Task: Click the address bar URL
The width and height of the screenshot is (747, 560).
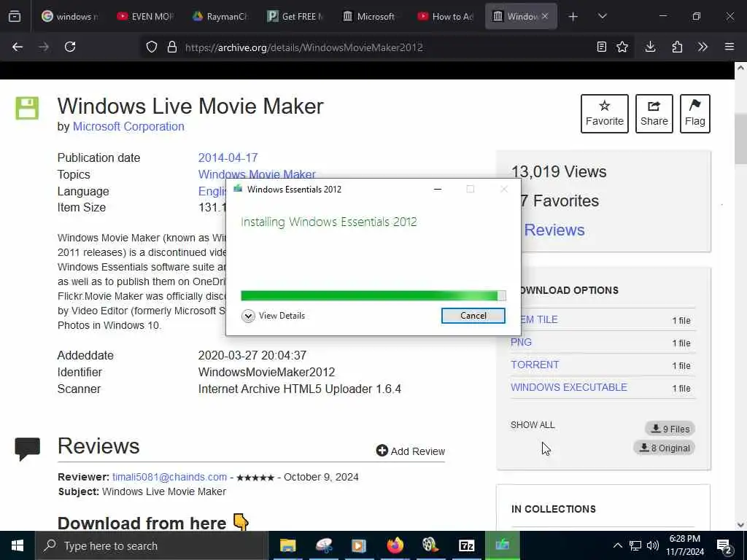Action: 304,47
